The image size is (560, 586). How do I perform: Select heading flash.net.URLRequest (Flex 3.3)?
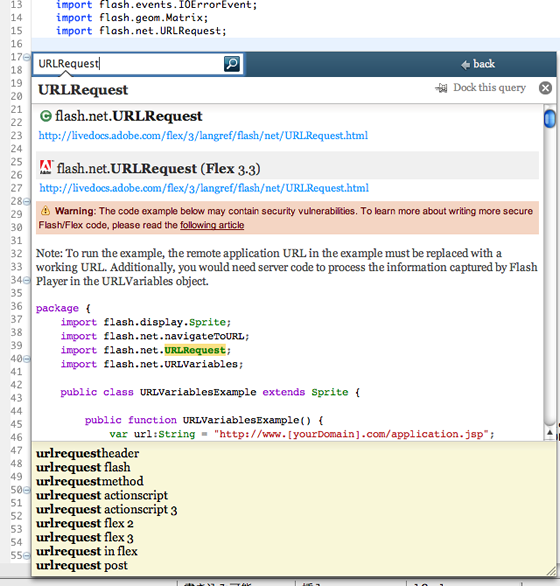click(159, 169)
